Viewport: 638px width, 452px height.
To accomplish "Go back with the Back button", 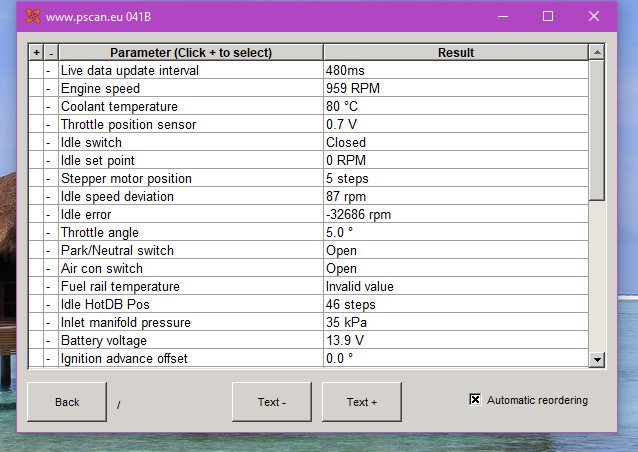I will click(x=67, y=402).
